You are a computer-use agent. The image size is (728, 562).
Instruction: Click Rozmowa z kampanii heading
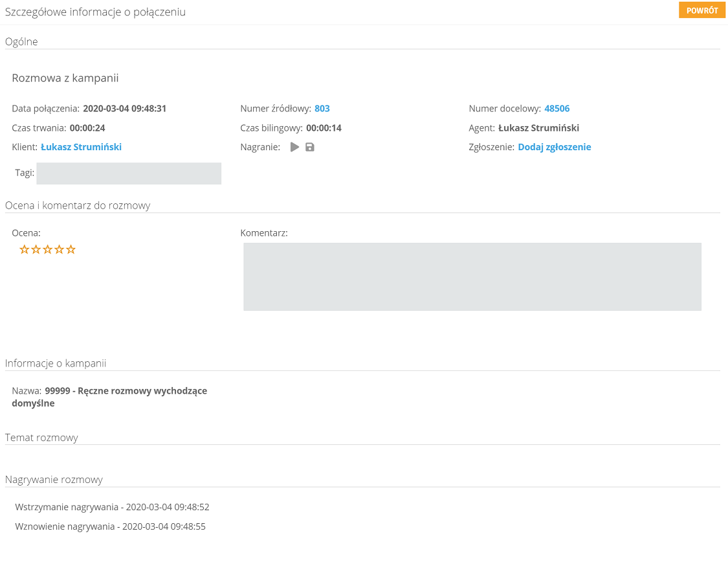65,78
